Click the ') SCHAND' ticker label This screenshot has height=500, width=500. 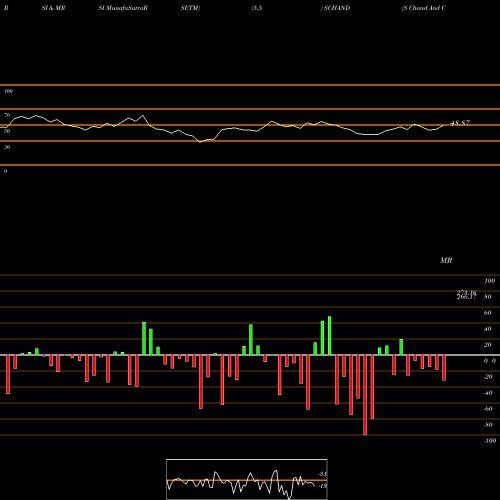point(335,8)
